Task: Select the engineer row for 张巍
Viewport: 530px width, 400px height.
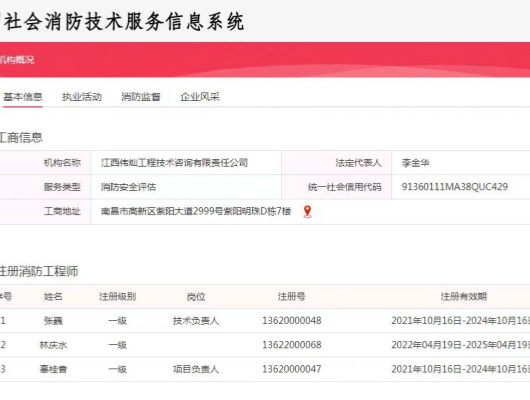Action: coord(265,321)
